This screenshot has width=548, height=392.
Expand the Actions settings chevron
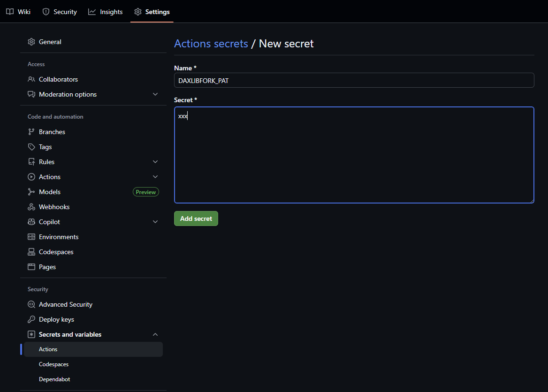click(x=155, y=177)
